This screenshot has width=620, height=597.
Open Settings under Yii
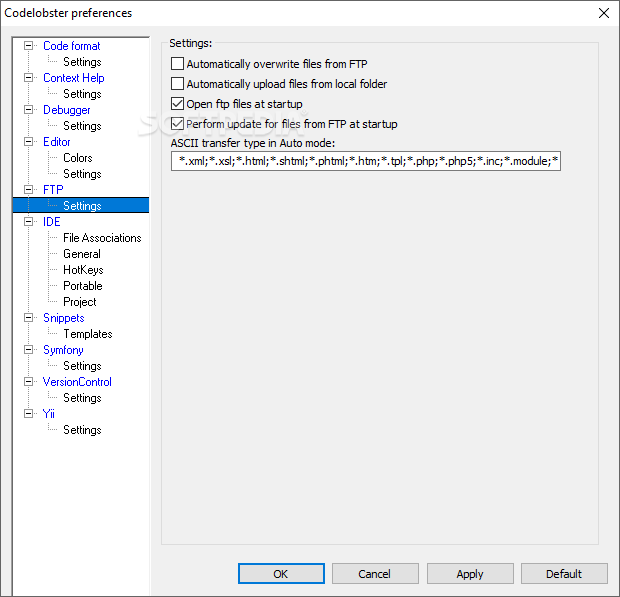pyautogui.click(x=82, y=430)
